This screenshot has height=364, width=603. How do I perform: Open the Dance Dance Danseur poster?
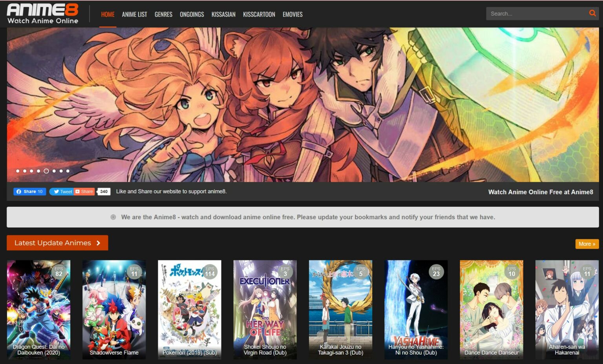pos(492,309)
